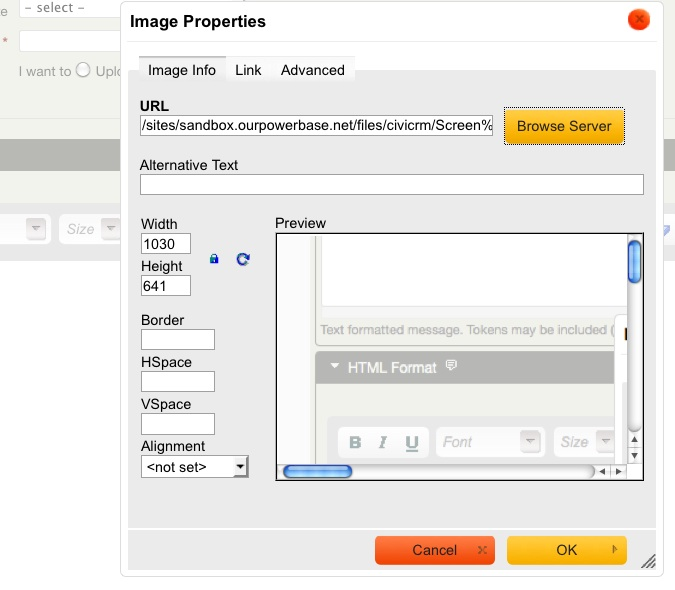The width and height of the screenshot is (675, 590).
Task: Open the Alignment dropdown
Action: pyautogui.click(x=194, y=467)
